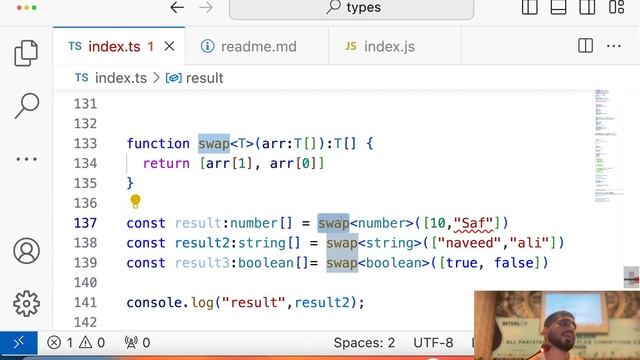Click the vertical scrollbar thumb in editor

[x=631, y=278]
